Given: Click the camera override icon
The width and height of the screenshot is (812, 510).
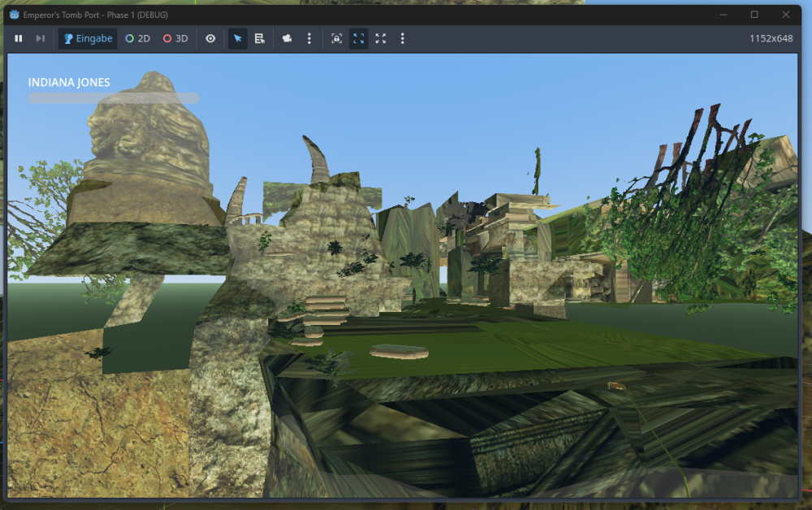Looking at the screenshot, I should click(x=287, y=38).
